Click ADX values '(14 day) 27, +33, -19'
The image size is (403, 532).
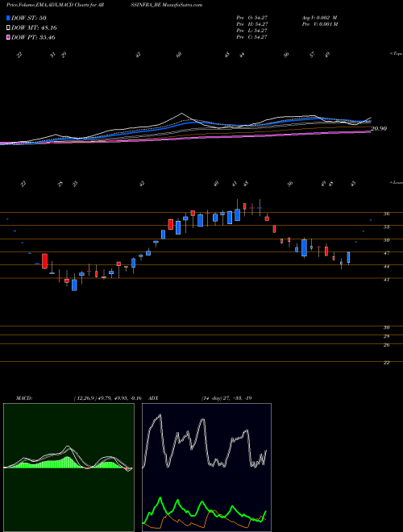coord(226,398)
